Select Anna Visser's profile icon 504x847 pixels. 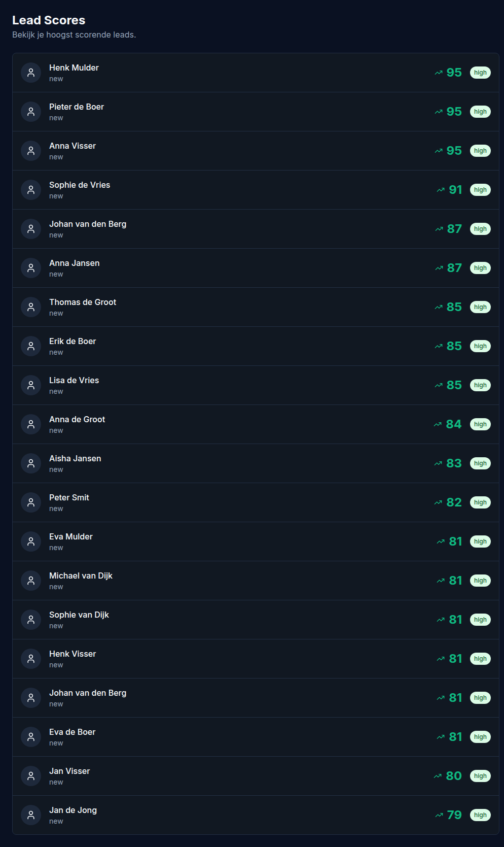pyautogui.click(x=30, y=151)
